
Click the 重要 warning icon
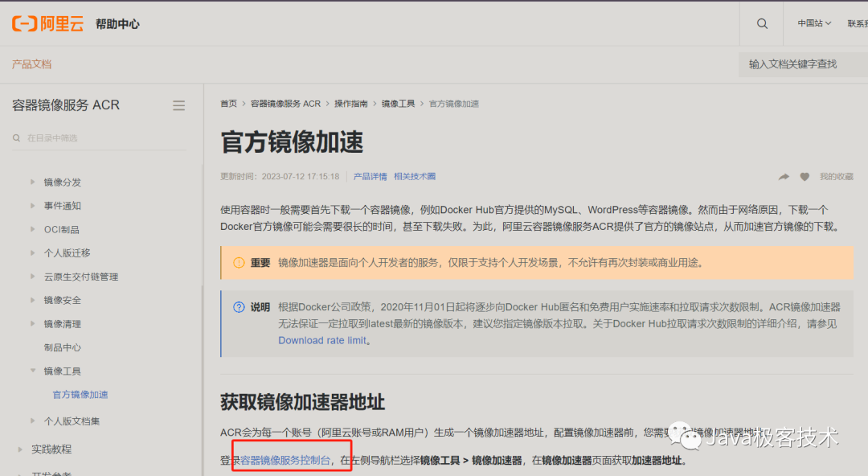coord(239,263)
